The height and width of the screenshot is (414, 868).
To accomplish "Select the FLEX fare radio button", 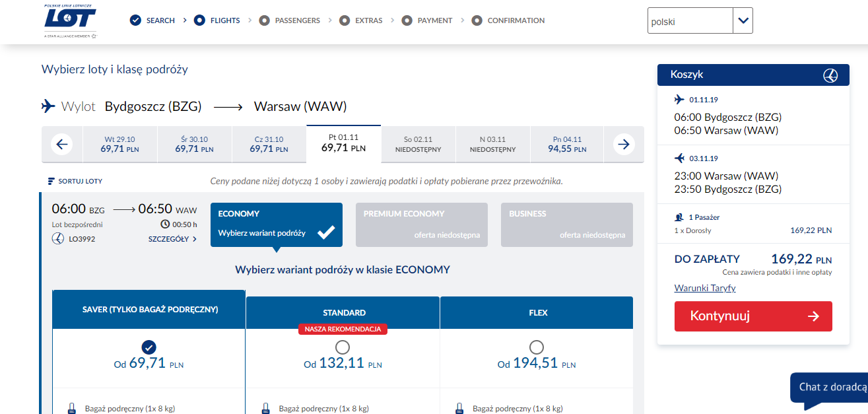I will pyautogui.click(x=537, y=347).
